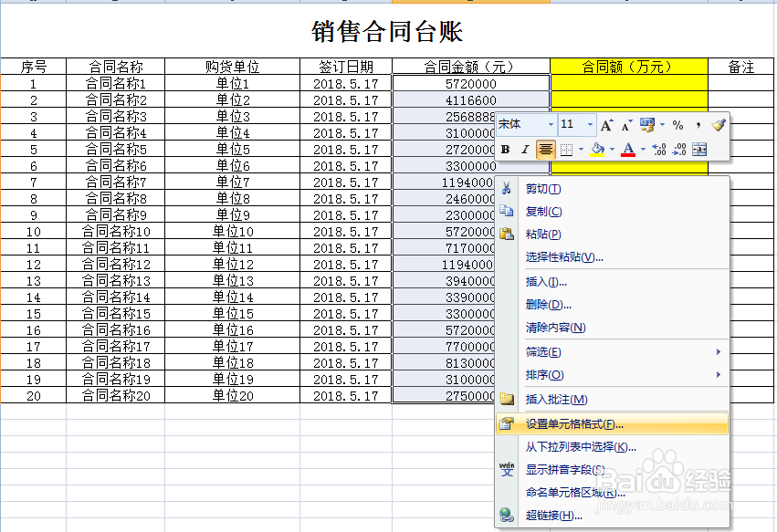Click the 序号 header cell
Viewport: 777px width, 532px height.
[x=34, y=67]
